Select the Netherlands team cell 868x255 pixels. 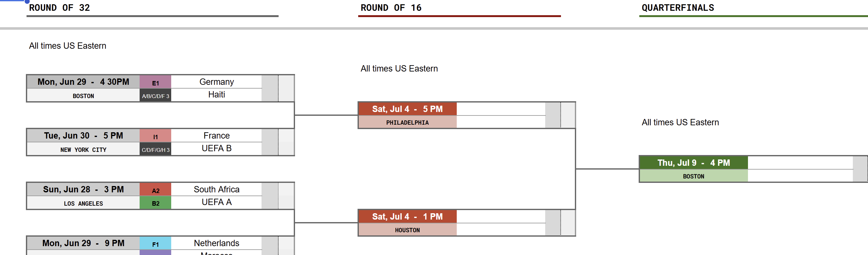(216, 243)
